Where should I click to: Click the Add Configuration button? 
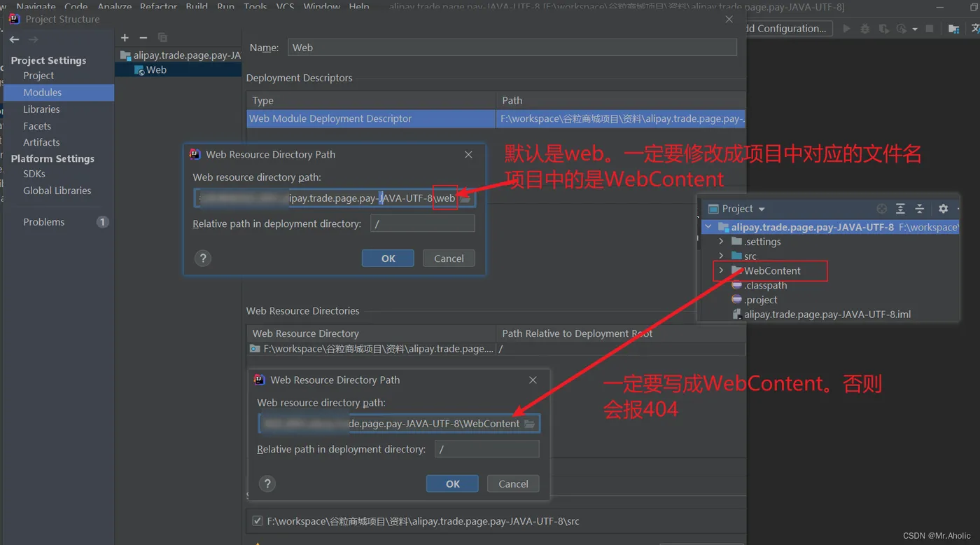[787, 29]
